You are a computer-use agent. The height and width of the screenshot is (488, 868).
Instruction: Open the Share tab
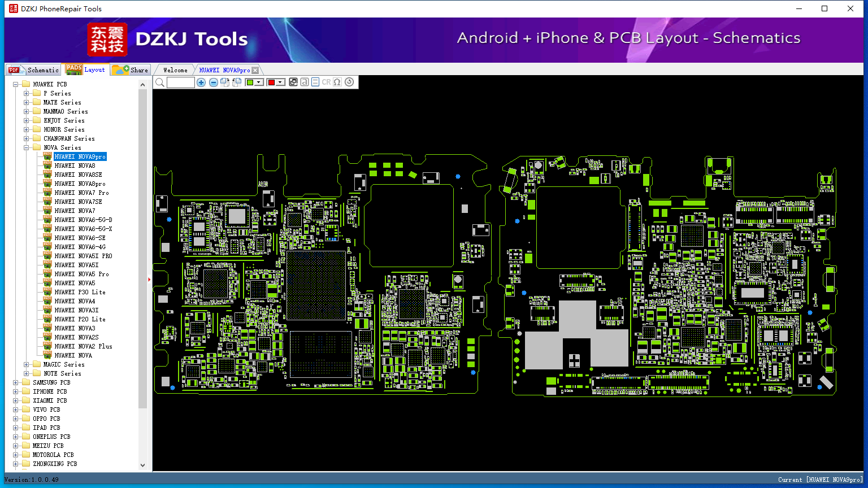(x=130, y=70)
